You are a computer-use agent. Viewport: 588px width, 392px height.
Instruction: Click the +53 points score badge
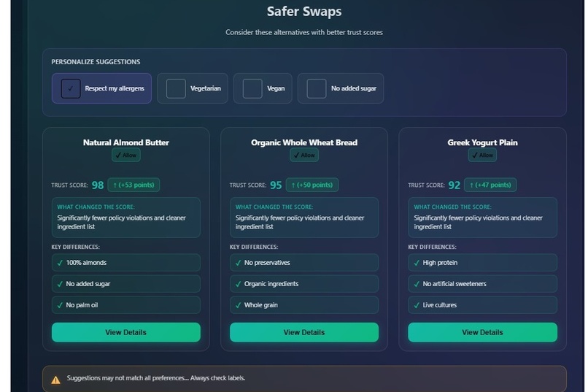tap(134, 185)
